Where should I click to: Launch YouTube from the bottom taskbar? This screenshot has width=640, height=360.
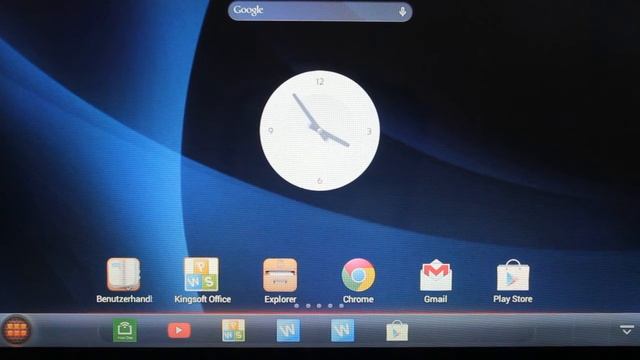179,330
